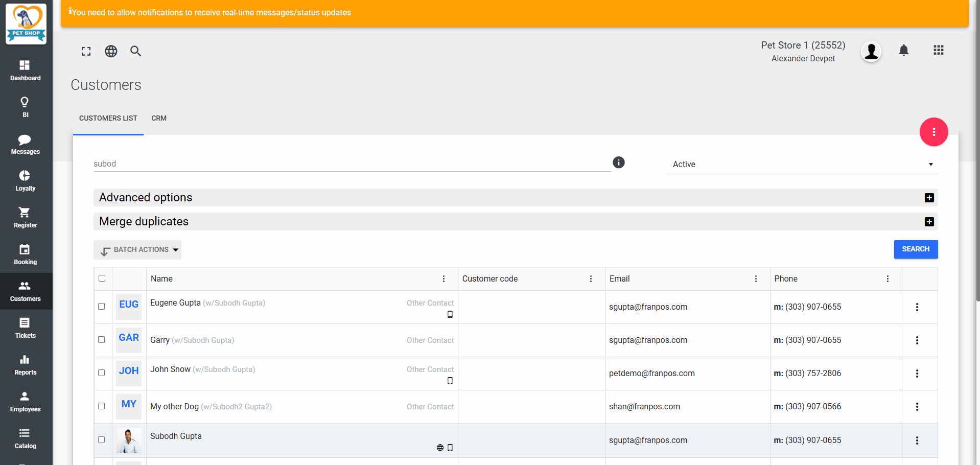Open row actions for Eugene Gupta

917,307
